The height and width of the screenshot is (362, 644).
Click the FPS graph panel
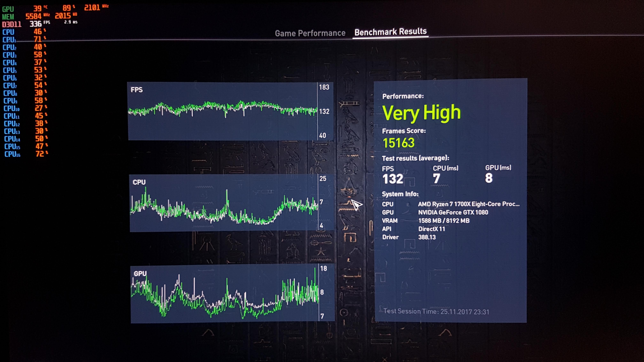[x=223, y=111]
